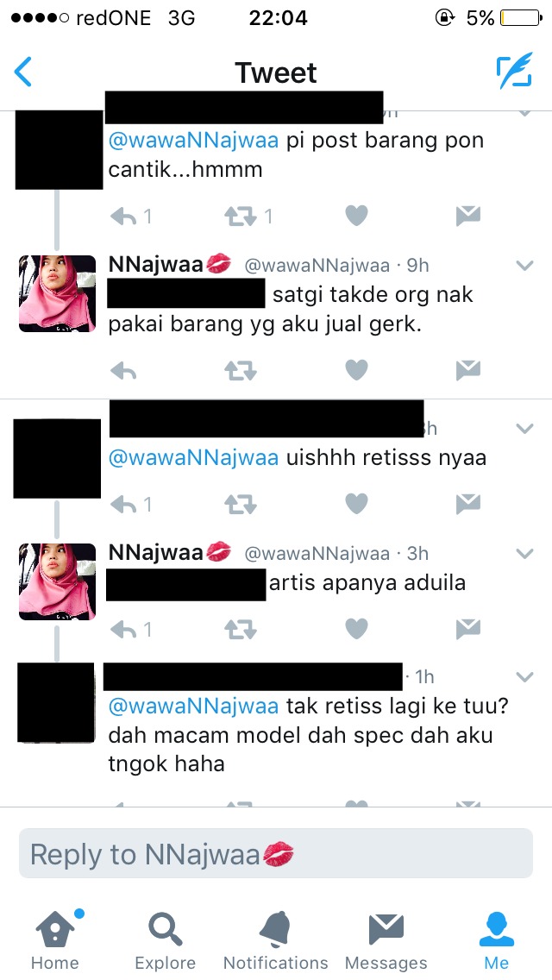Open options chevron on the 9h NNajwaa tweet
Image resolution: width=552 pixels, height=980 pixels.
(524, 266)
